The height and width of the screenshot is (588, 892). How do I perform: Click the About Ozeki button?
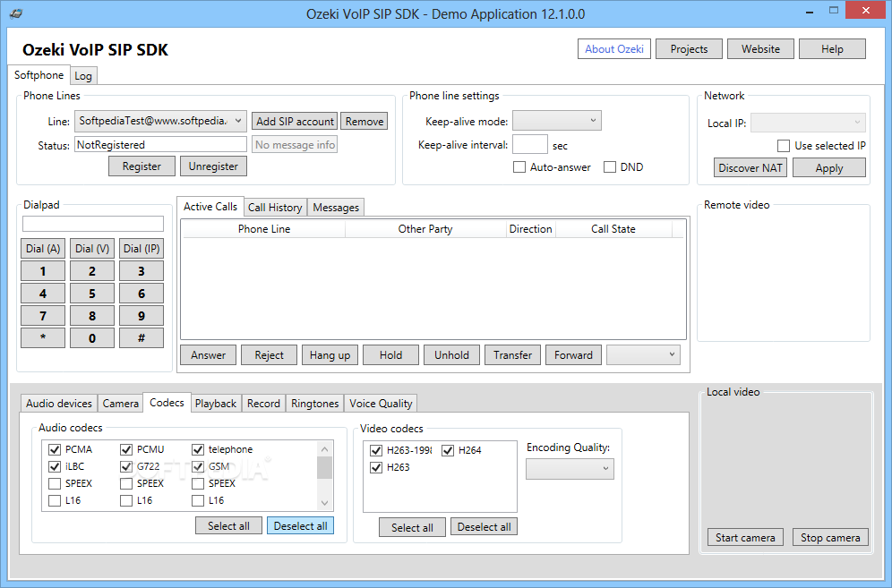coord(614,49)
